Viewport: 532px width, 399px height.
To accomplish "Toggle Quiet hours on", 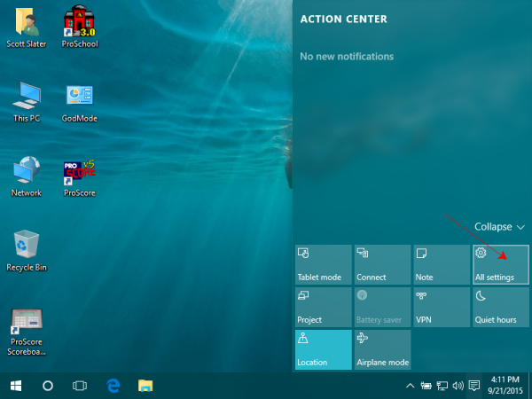I will [501, 308].
